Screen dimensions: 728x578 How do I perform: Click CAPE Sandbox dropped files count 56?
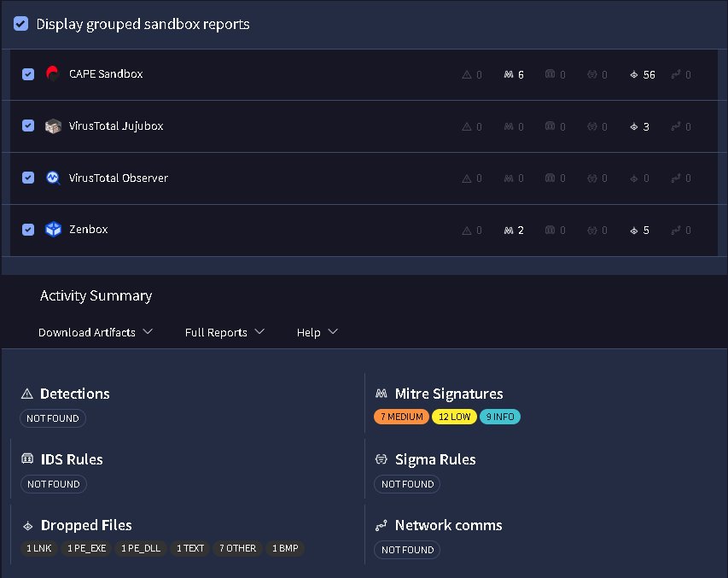[x=649, y=75]
